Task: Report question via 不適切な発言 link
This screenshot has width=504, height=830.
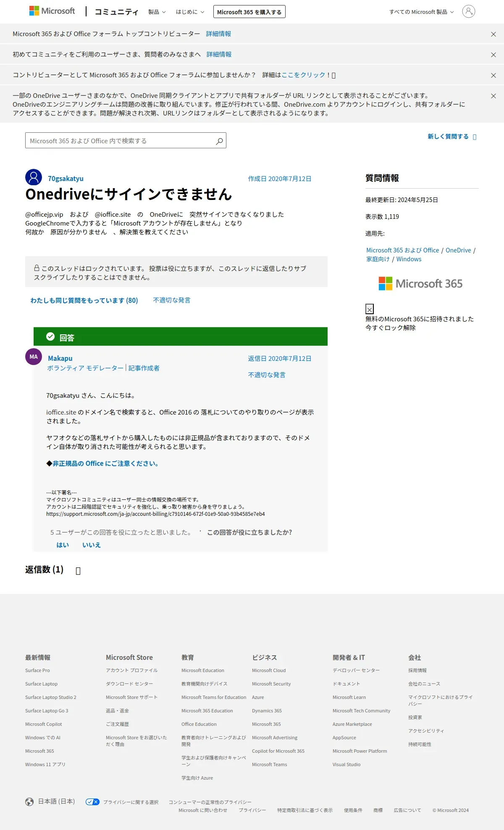Action: 172,300
